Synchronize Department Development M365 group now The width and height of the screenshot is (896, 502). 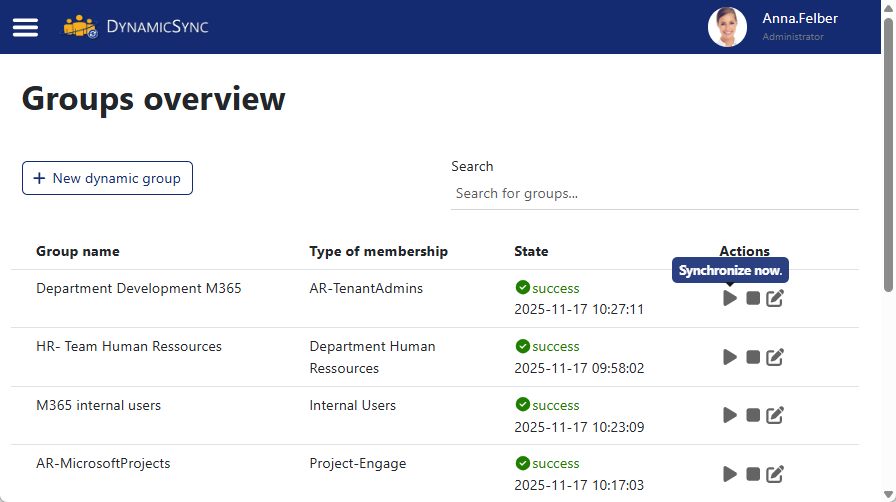coord(730,298)
